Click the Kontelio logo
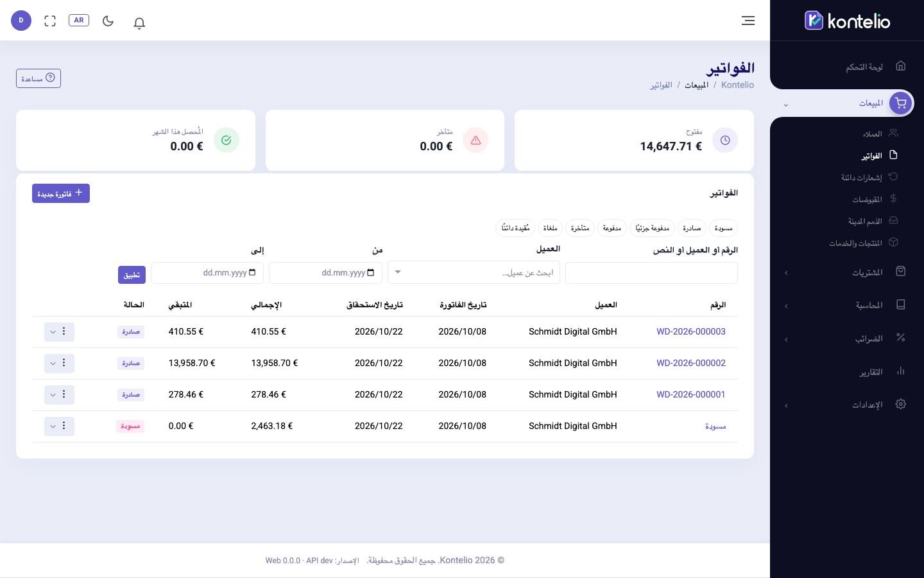The image size is (924, 578). pyautogui.click(x=847, y=21)
